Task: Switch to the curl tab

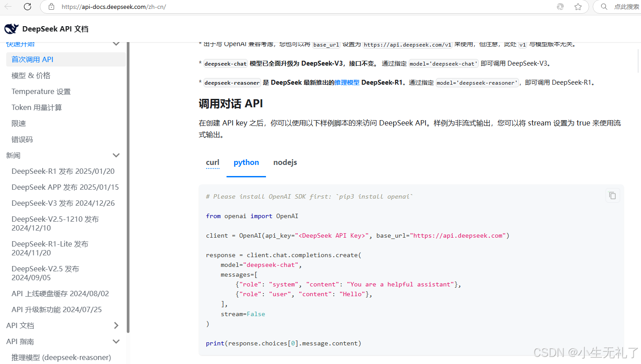Action: tap(212, 162)
